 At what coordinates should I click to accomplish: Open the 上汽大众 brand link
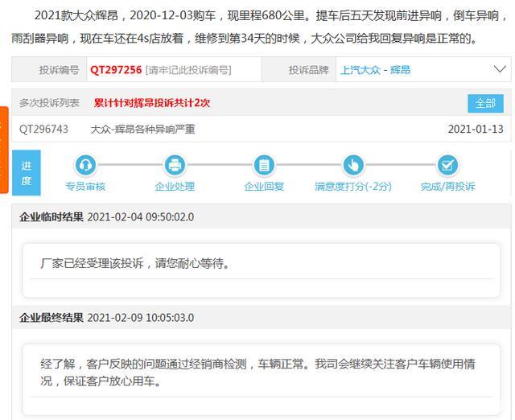pos(360,70)
